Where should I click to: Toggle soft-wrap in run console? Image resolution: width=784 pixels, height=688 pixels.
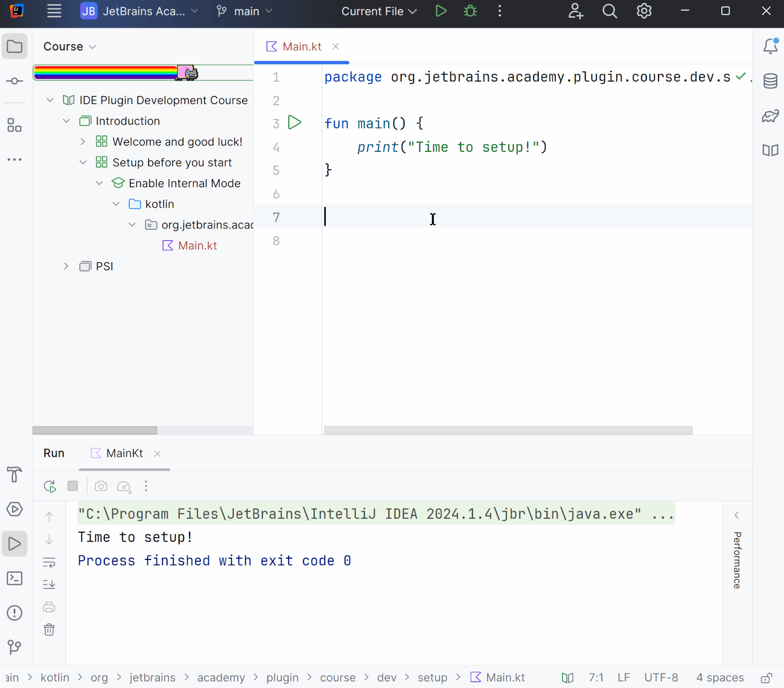[49, 563]
